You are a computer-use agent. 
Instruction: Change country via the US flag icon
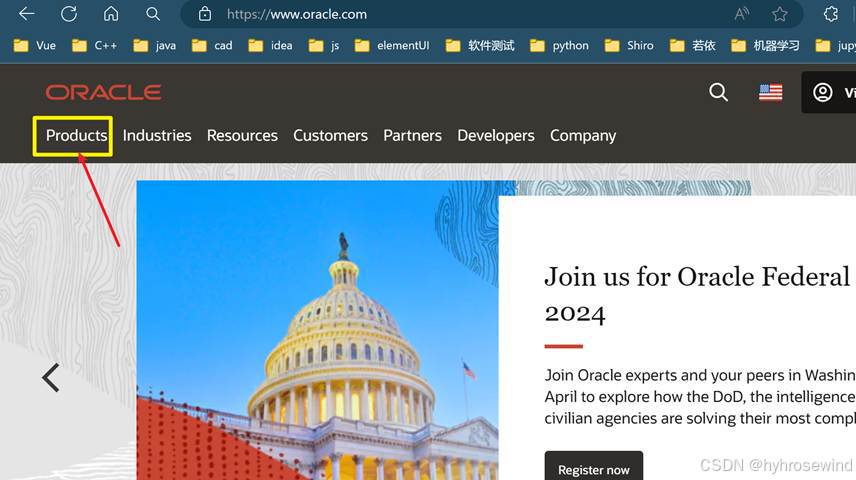tap(770, 92)
